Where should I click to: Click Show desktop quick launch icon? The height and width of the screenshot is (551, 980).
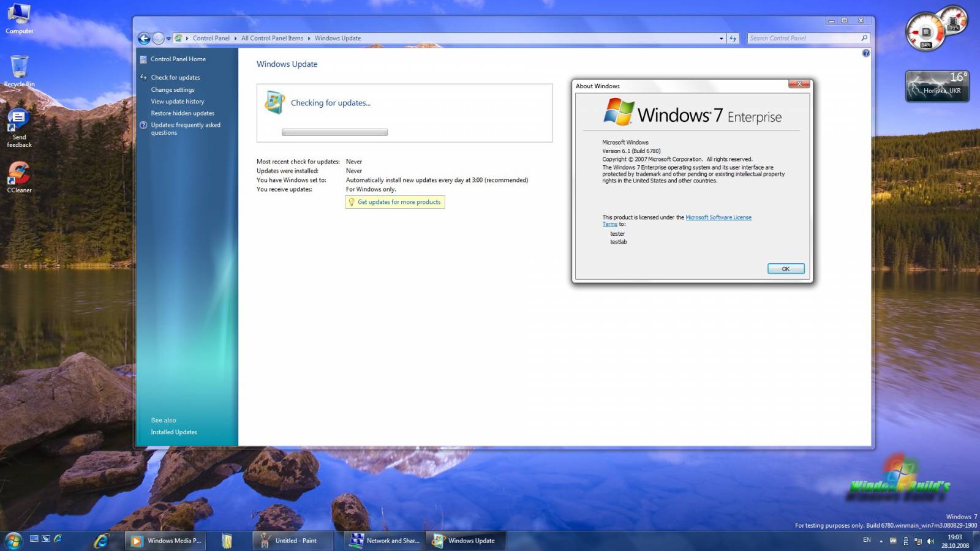click(34, 539)
